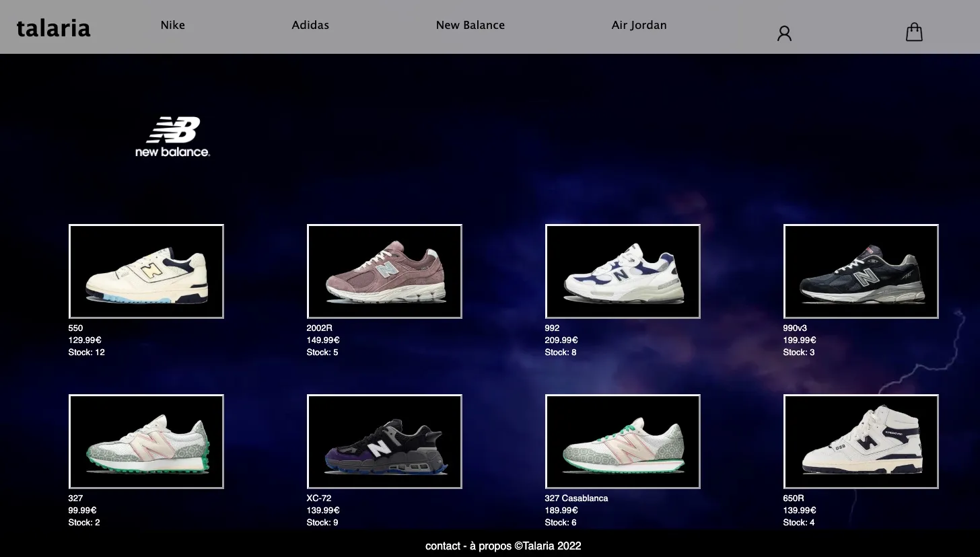This screenshot has height=557, width=980.
Task: Click the 209.99€ price
Action: [x=561, y=340]
